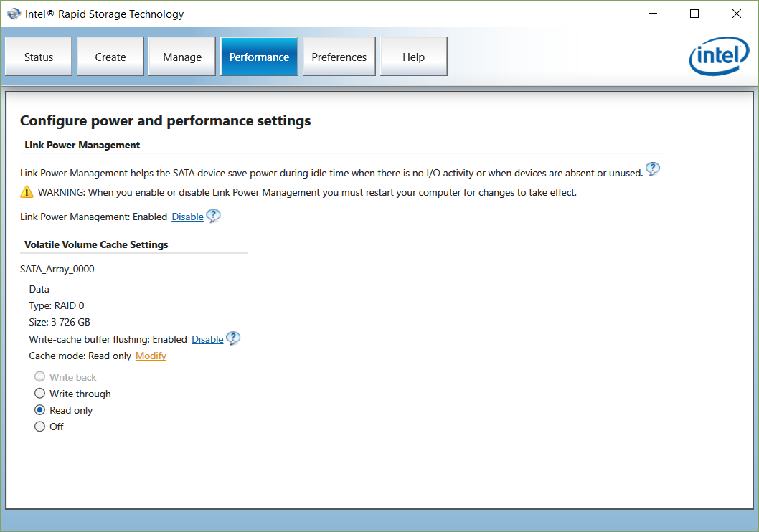Open the Status tab
The image size is (759, 532).
coord(39,57)
